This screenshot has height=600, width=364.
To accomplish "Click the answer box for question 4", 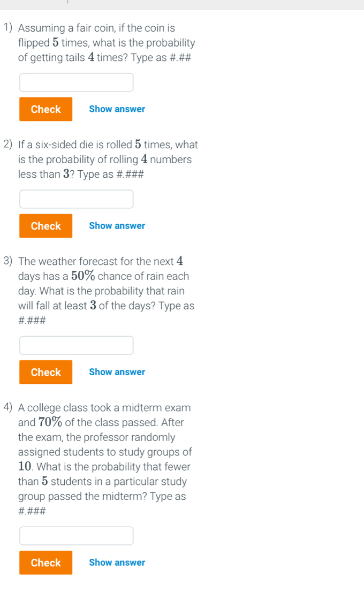I will (76, 535).
